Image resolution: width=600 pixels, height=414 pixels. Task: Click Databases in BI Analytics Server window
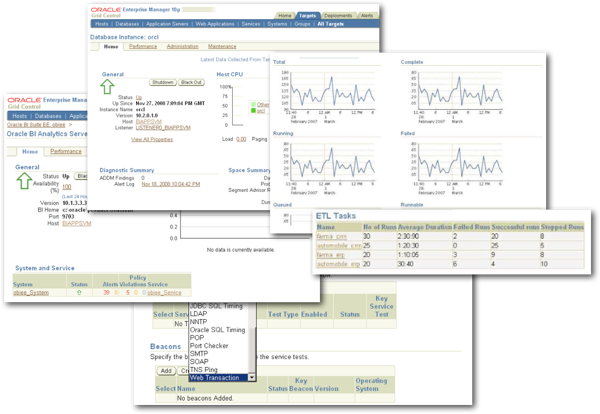[x=48, y=116]
